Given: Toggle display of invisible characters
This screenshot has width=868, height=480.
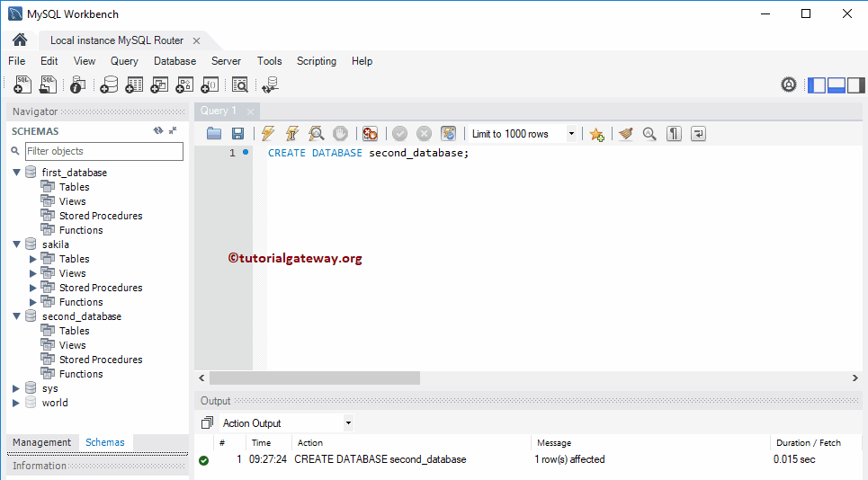Looking at the screenshot, I should click(x=674, y=133).
